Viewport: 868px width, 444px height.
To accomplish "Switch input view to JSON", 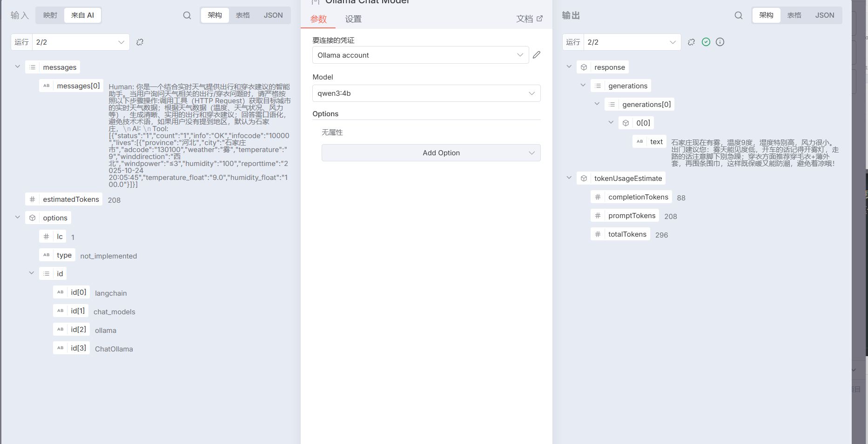I will point(273,15).
